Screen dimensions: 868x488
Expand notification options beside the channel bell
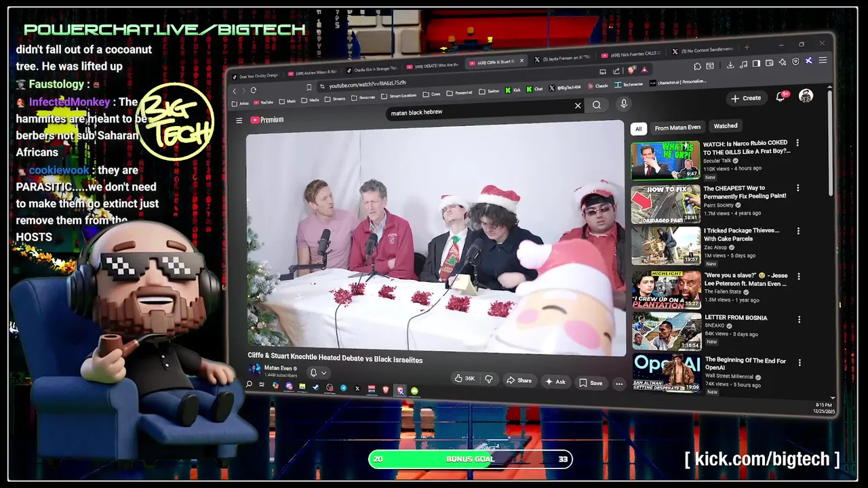tap(323, 373)
